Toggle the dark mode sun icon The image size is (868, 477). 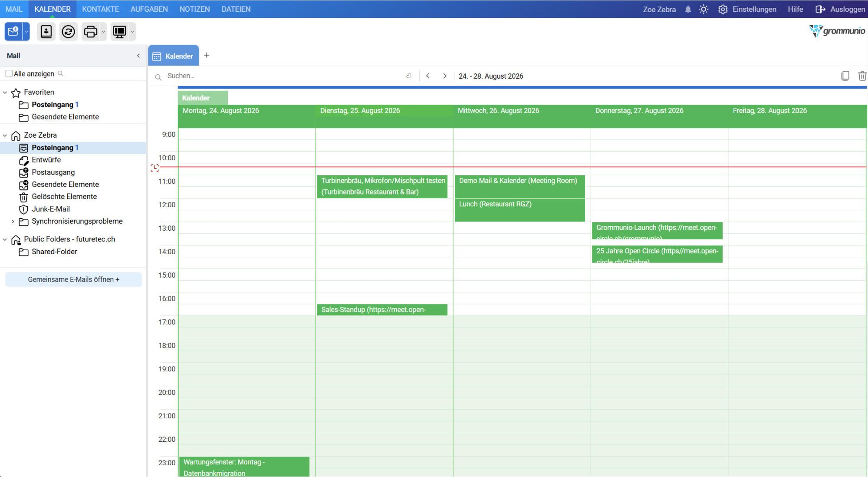pyautogui.click(x=704, y=9)
